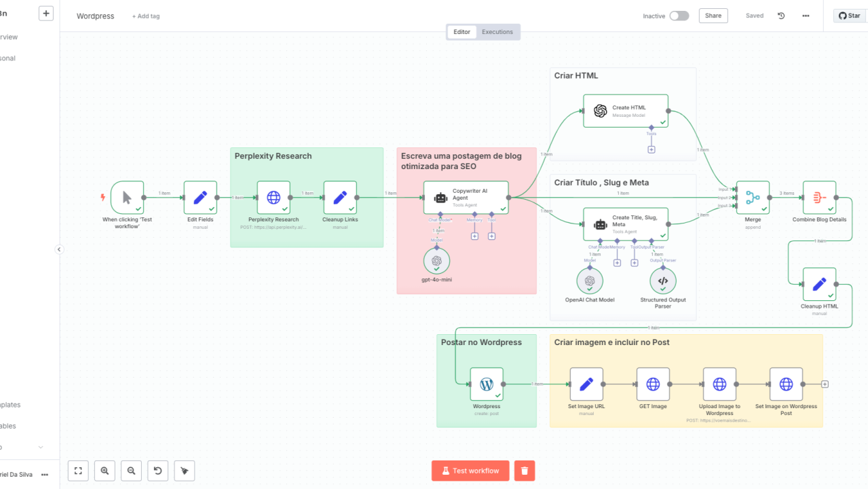Image resolution: width=868 pixels, height=489 pixels.
Task: Add memory to Copywriter AI Agent
Action: (x=474, y=236)
